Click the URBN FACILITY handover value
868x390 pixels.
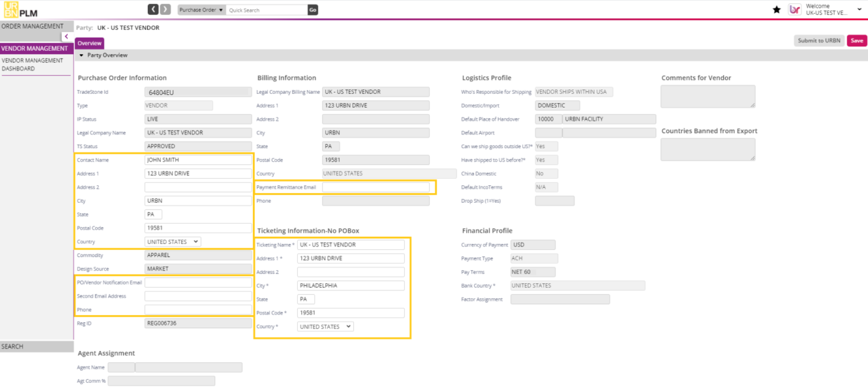coord(609,119)
